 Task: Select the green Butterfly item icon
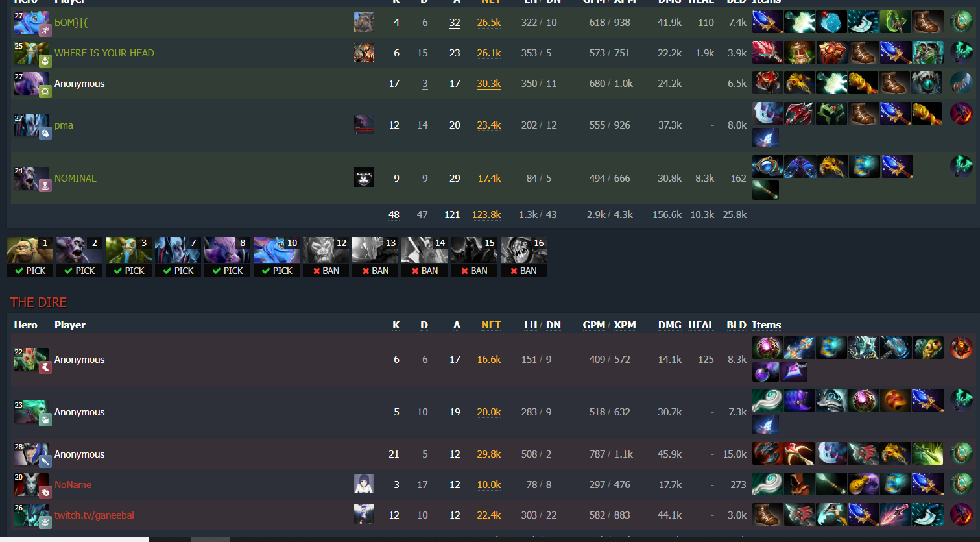click(x=927, y=454)
